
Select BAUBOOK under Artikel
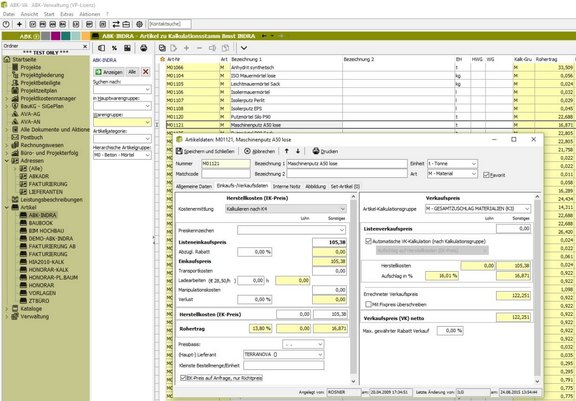click(x=41, y=223)
